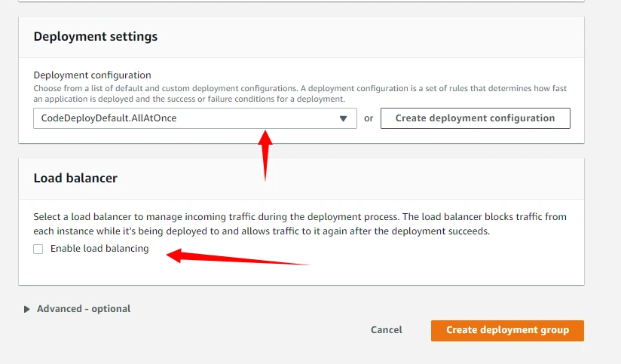Click the 'or' text between dropdown and button
Viewport: 621px width, 364px height.
click(369, 118)
